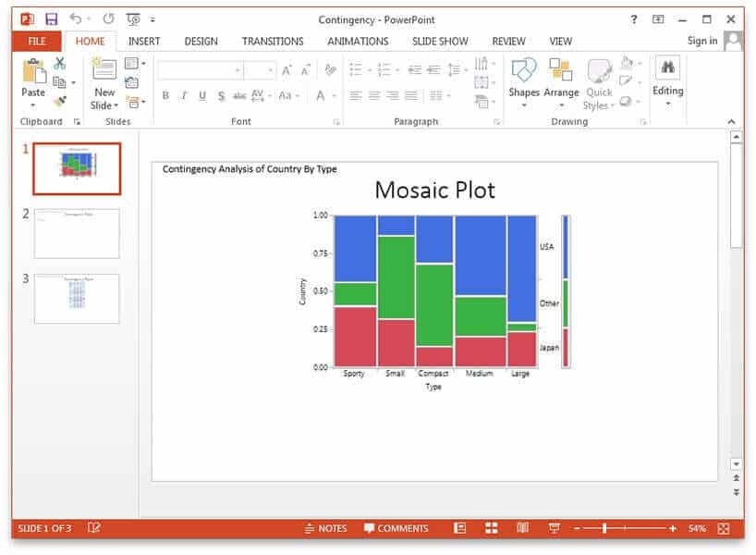Viewport: 756px width, 555px height.
Task: Collapse the ribbon with the chevron
Action: coord(732,122)
